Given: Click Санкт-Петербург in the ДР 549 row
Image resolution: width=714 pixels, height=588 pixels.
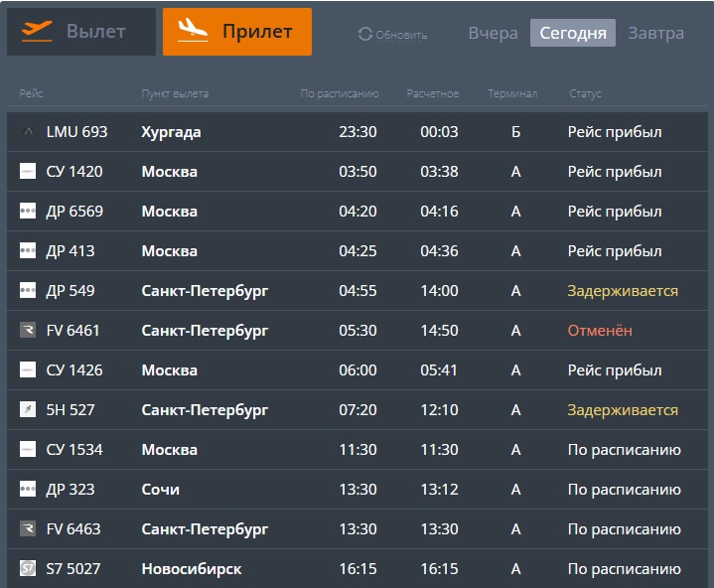Looking at the screenshot, I should (205, 291).
